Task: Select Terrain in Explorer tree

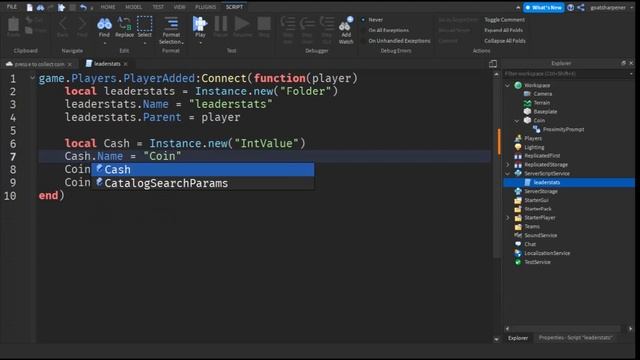Action: (x=542, y=103)
